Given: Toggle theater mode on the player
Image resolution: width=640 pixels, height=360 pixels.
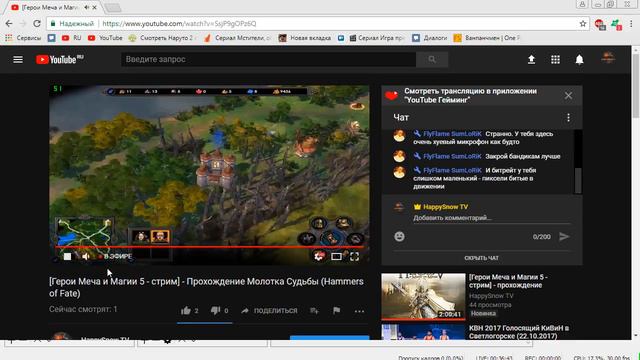Looking at the screenshot, I should (x=336, y=256).
